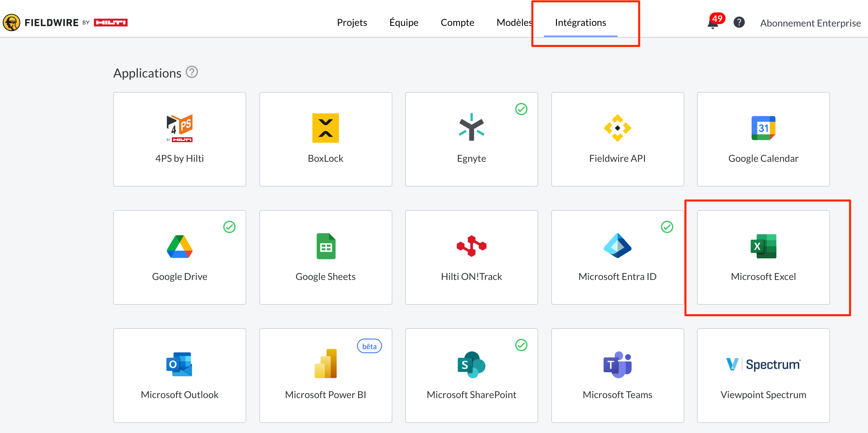Click the BoxLock label
The height and width of the screenshot is (433, 868).
point(325,158)
